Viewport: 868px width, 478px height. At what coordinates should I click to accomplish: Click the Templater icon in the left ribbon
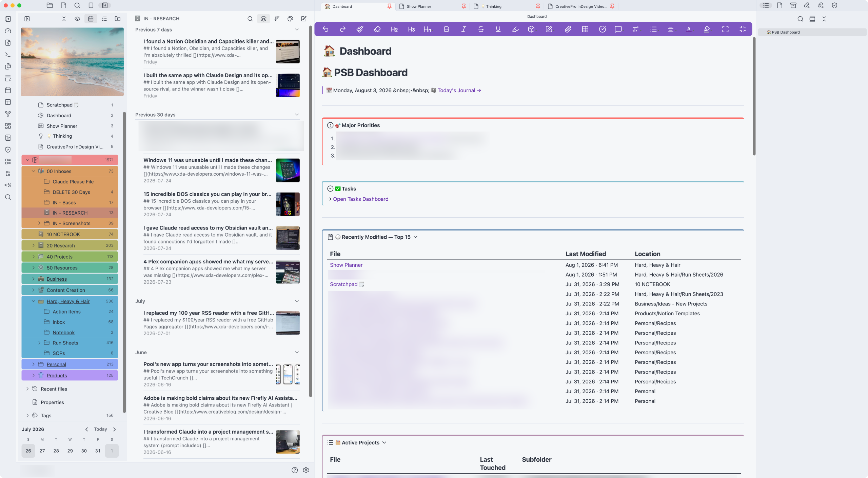8,185
